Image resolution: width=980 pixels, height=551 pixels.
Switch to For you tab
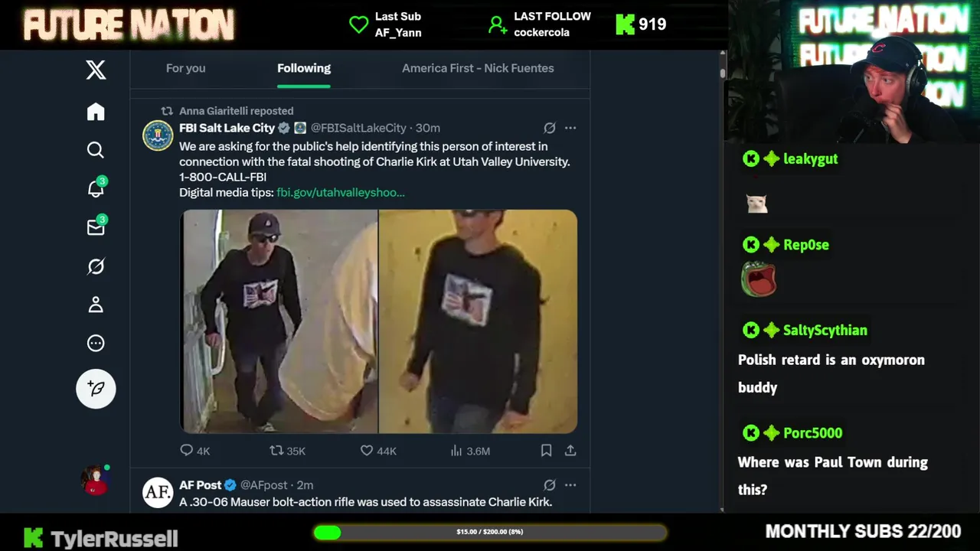[185, 68]
